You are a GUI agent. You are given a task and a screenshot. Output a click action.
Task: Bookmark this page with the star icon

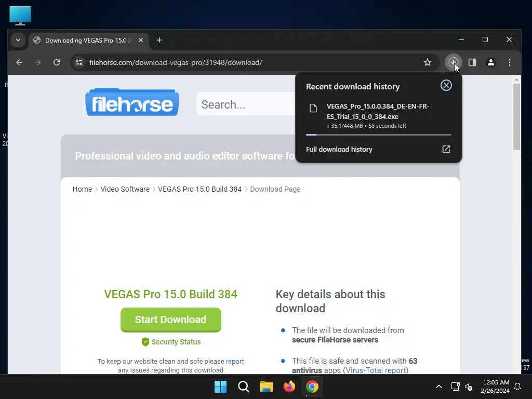click(x=428, y=62)
